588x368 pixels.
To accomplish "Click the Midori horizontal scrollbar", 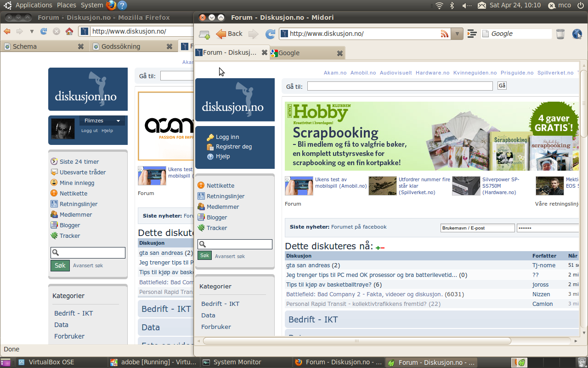I will [357, 341].
